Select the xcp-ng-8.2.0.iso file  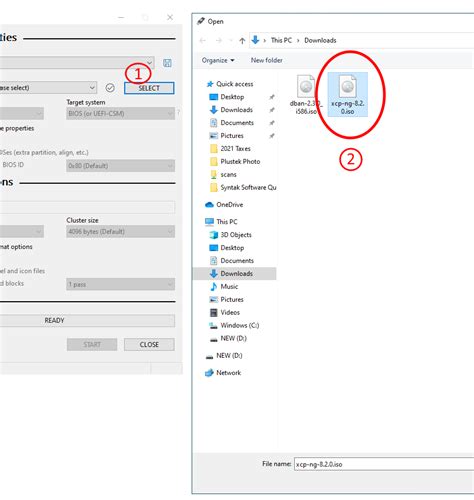[x=348, y=95]
